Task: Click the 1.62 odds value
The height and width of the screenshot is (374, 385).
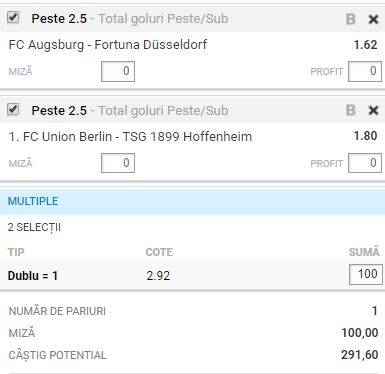Action: pos(365,45)
